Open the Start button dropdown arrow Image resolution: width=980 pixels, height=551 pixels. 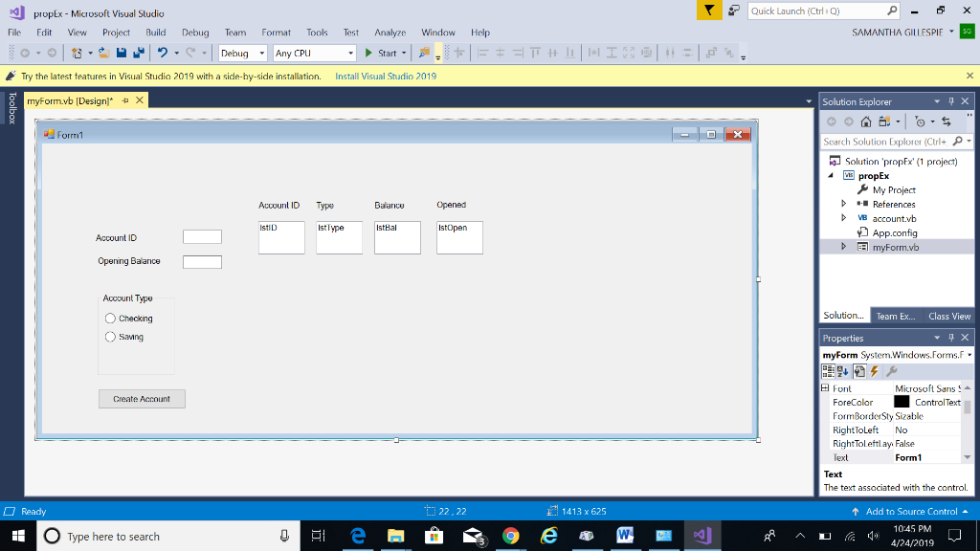404,54
